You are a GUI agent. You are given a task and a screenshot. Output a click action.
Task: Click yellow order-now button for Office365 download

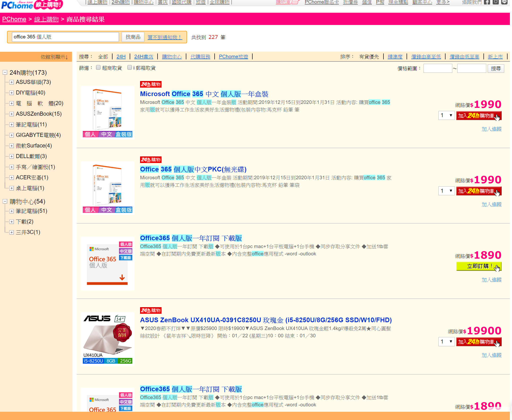[479, 266]
